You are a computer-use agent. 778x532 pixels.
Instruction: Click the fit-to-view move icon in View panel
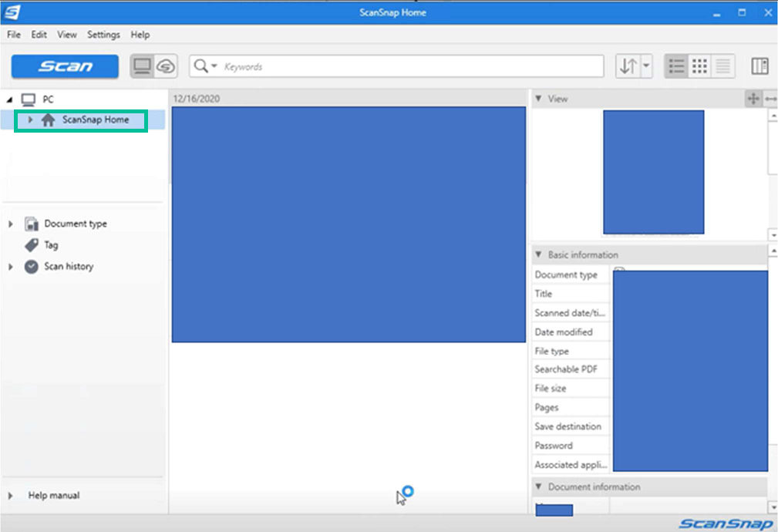753,99
